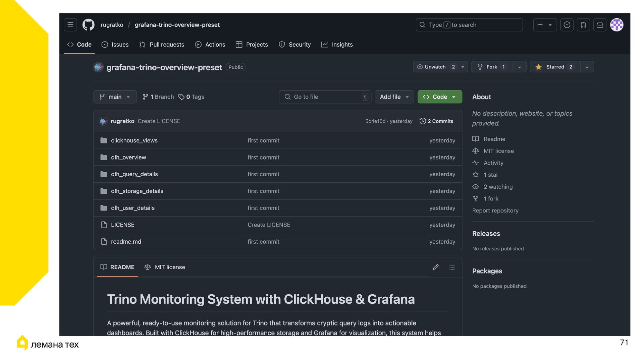Expand the Add file dropdown
Viewport: 644px width, 362px height.
pyautogui.click(x=394, y=97)
